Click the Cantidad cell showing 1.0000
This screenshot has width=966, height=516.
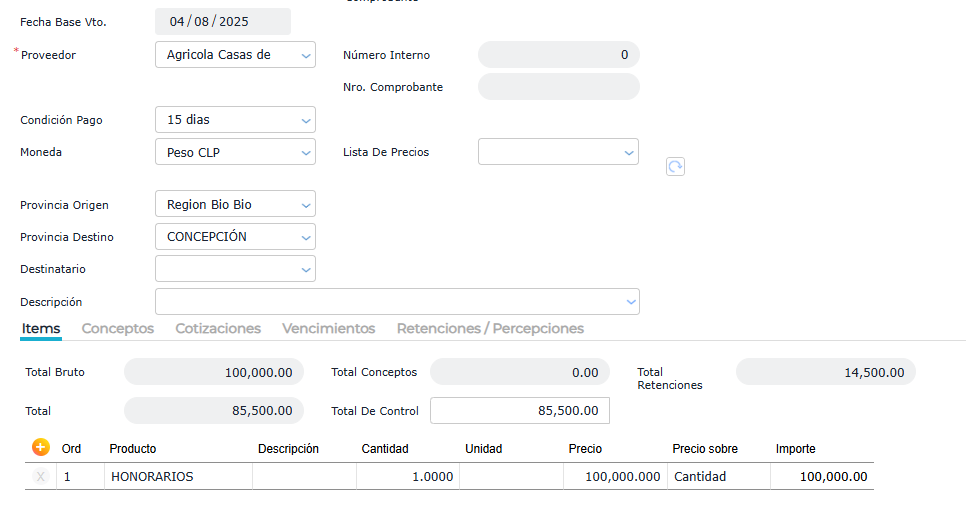407,477
